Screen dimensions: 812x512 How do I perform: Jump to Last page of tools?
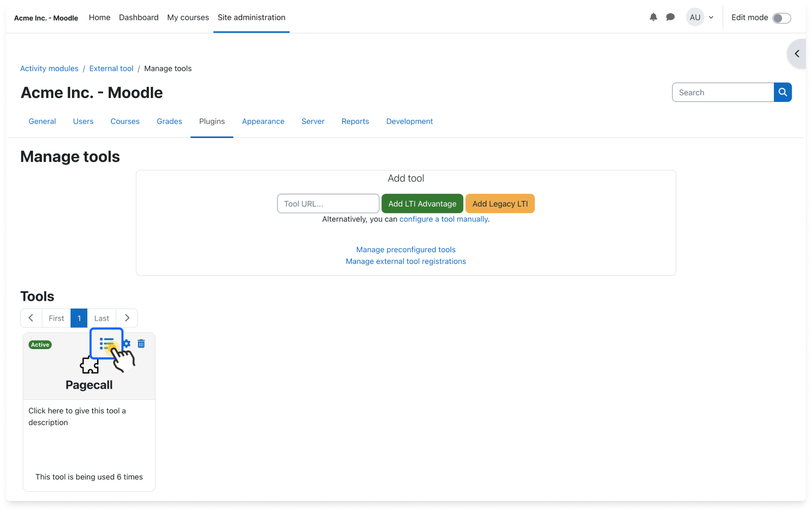pyautogui.click(x=101, y=318)
